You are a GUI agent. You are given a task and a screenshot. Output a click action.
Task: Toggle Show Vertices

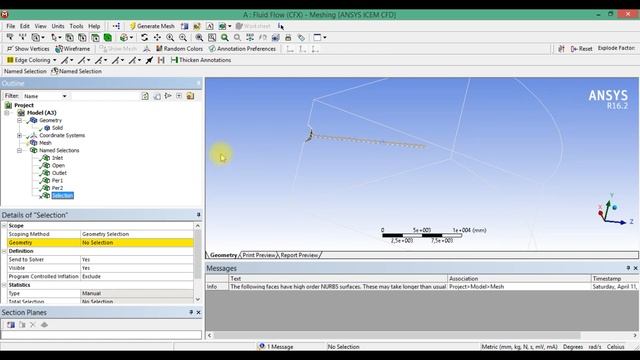28,49
